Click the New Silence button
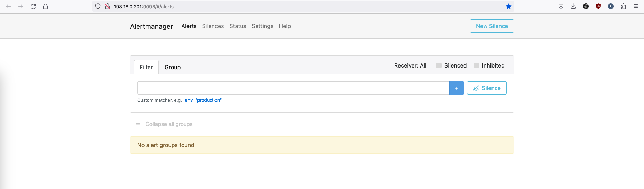 [x=491, y=26]
